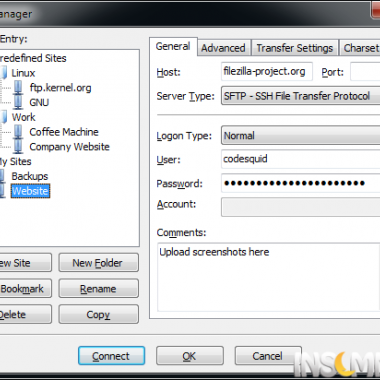
Task: Click the Host input field
Action: 267,71
